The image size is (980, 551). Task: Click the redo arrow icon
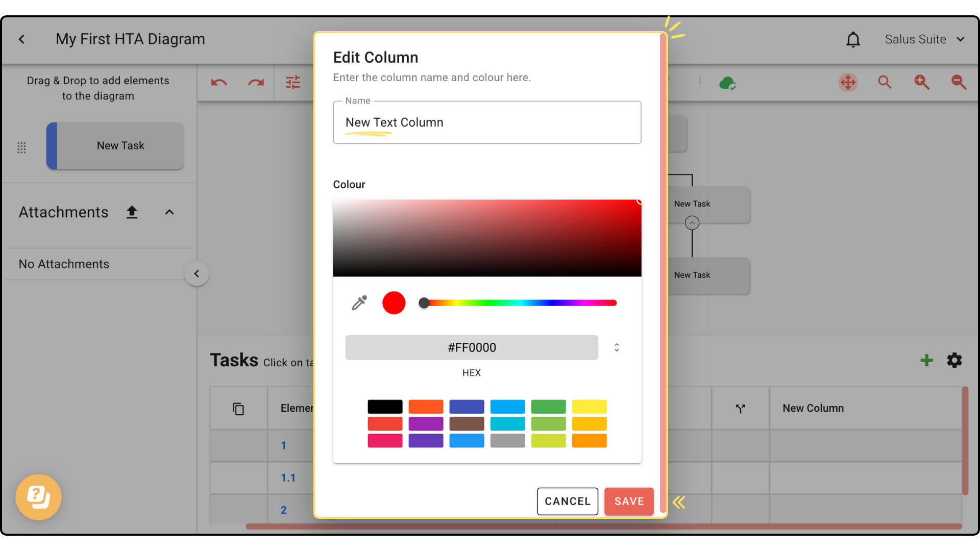256,83
